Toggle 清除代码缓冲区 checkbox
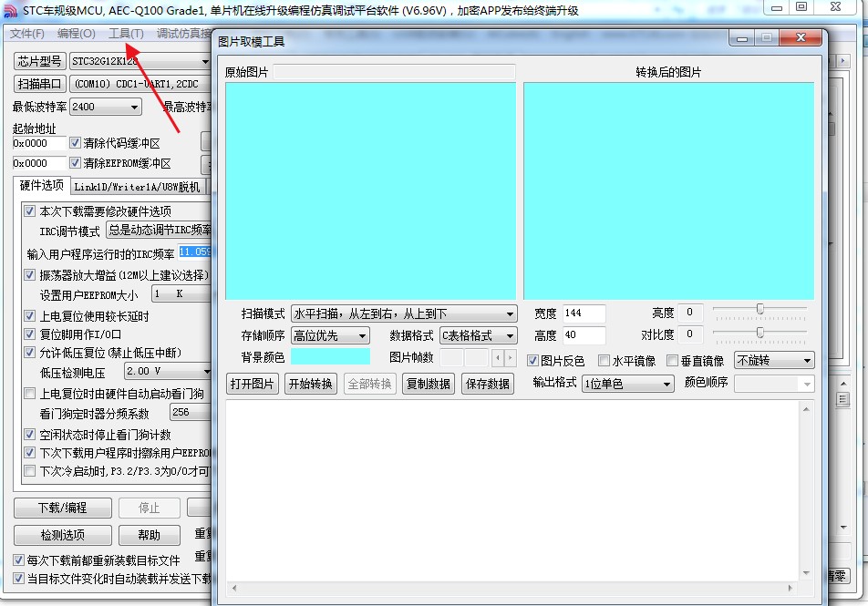Viewport: 868px width, 606px height. click(76, 143)
